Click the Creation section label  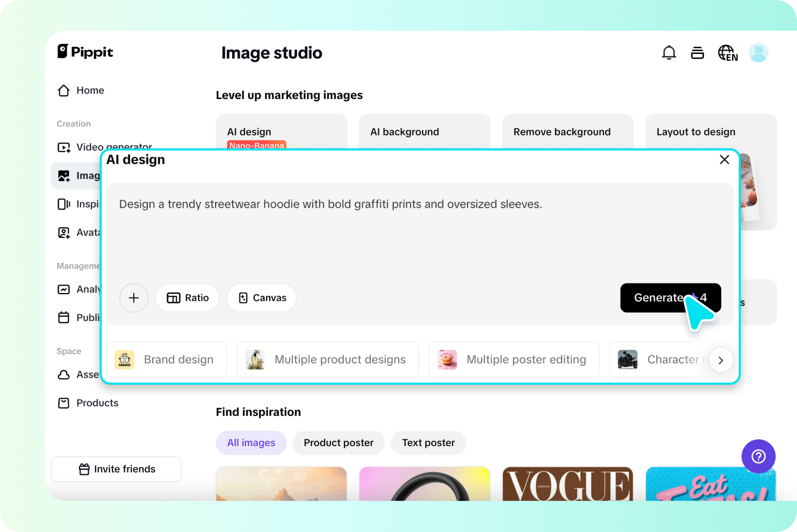pyautogui.click(x=74, y=124)
